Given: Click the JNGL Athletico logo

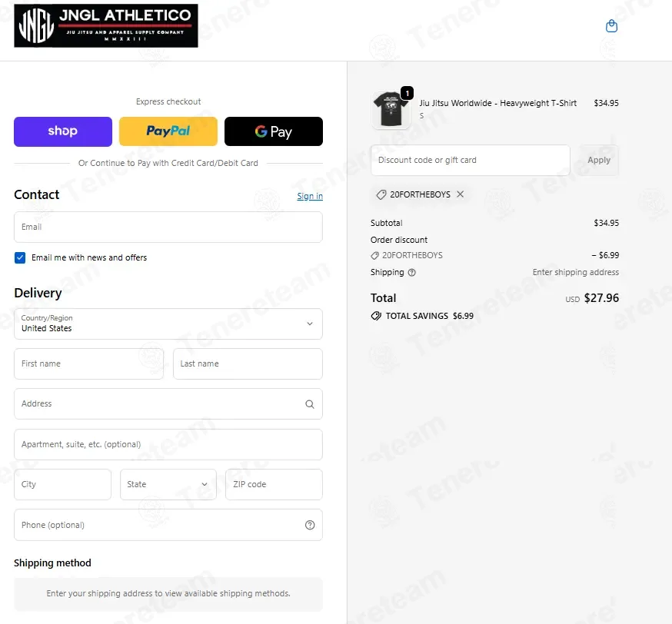Looking at the screenshot, I should pyautogui.click(x=106, y=25).
